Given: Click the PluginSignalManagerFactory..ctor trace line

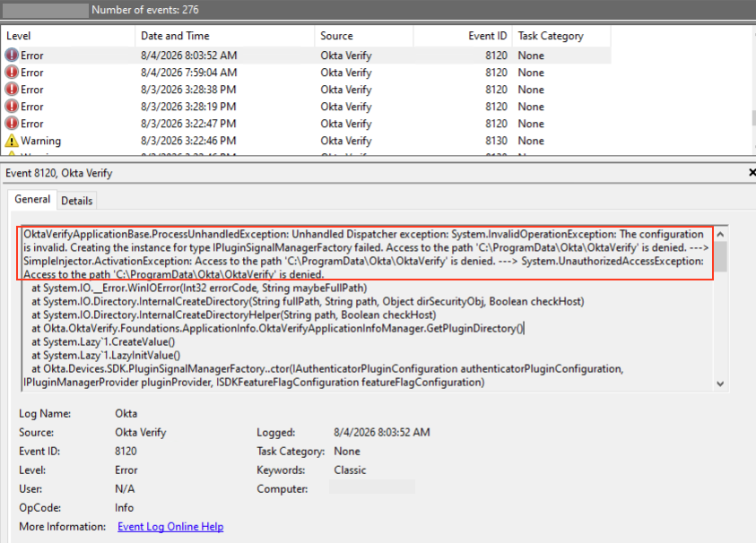Looking at the screenshot, I should point(324,375).
